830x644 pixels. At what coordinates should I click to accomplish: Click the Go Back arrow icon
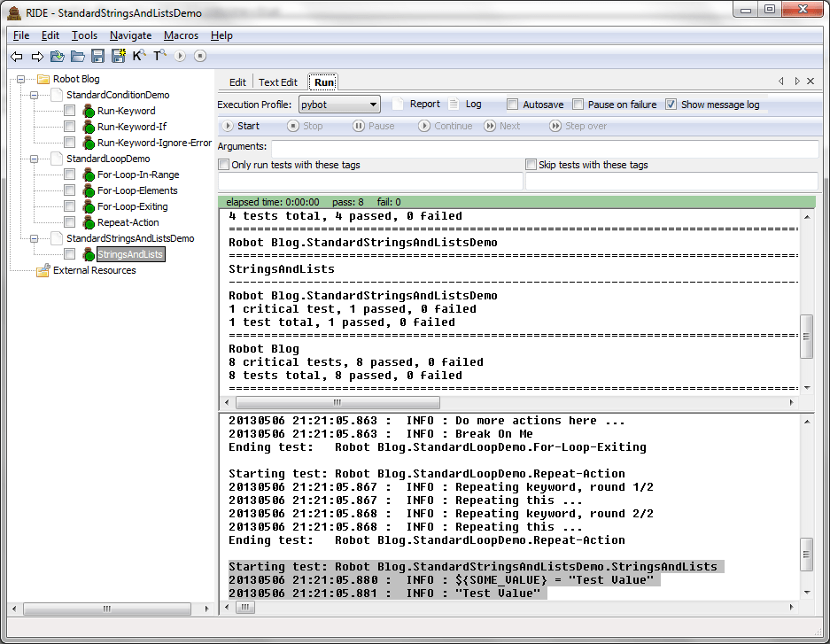(17, 57)
